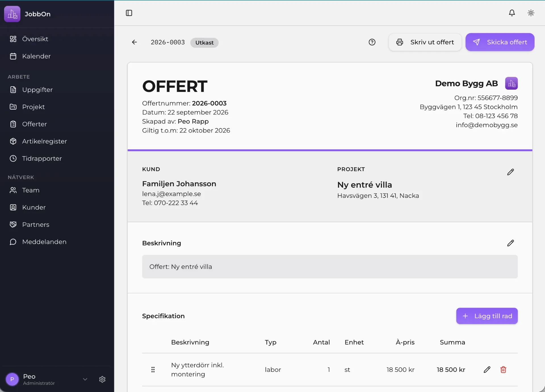Click info@demobygg.se email text
This screenshot has width=545, height=392.
[487, 125]
